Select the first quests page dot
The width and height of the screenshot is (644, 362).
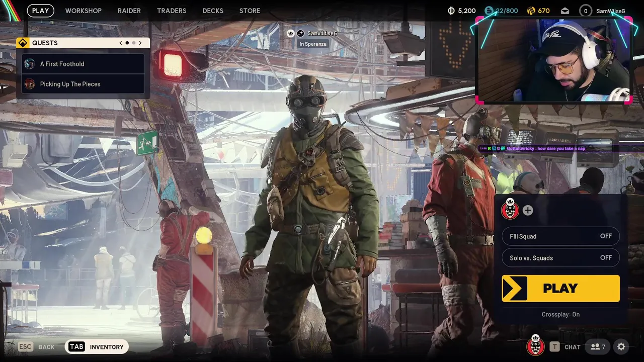[127, 43]
